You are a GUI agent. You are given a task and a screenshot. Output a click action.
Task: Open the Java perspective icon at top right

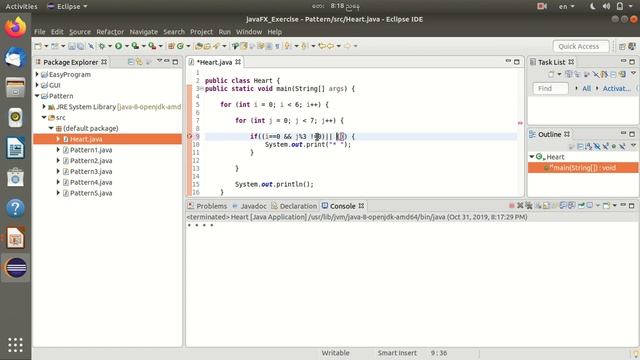coord(632,47)
